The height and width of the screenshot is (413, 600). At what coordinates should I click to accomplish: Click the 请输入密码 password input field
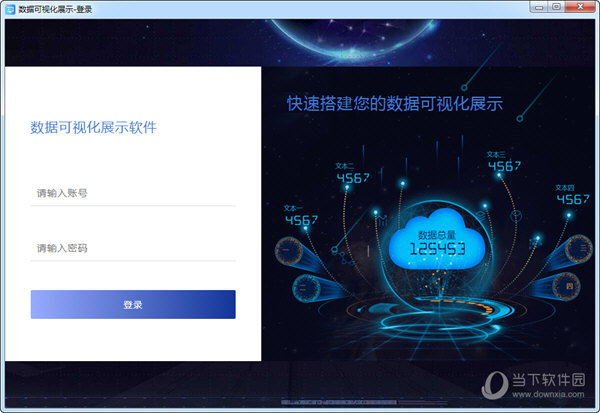133,248
